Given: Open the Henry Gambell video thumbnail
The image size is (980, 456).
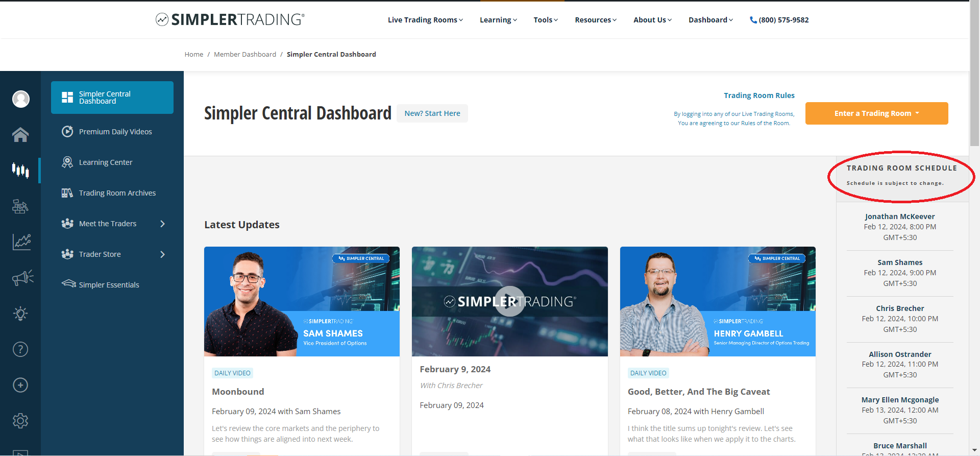Looking at the screenshot, I should click(x=718, y=301).
